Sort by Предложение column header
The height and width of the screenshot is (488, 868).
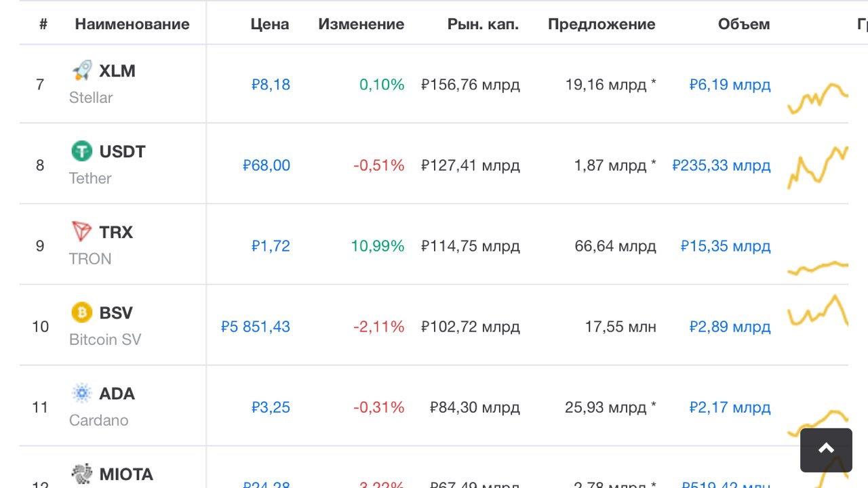[601, 24]
